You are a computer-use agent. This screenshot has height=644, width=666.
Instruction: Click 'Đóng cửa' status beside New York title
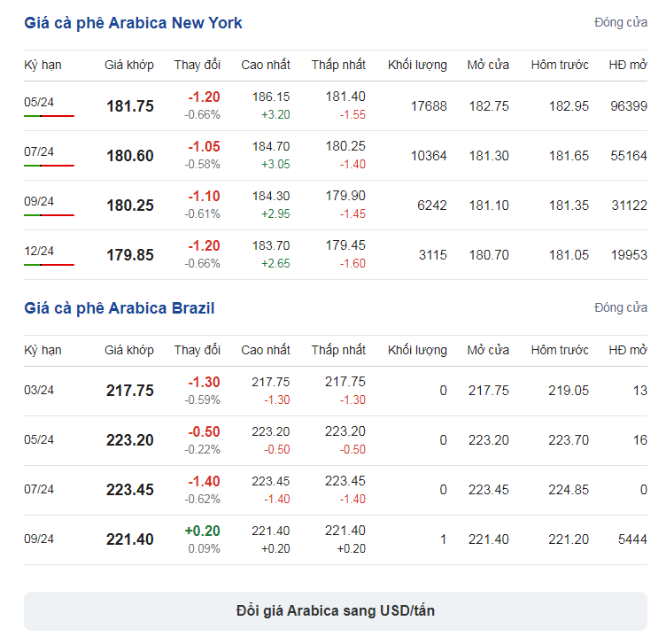[621, 22]
